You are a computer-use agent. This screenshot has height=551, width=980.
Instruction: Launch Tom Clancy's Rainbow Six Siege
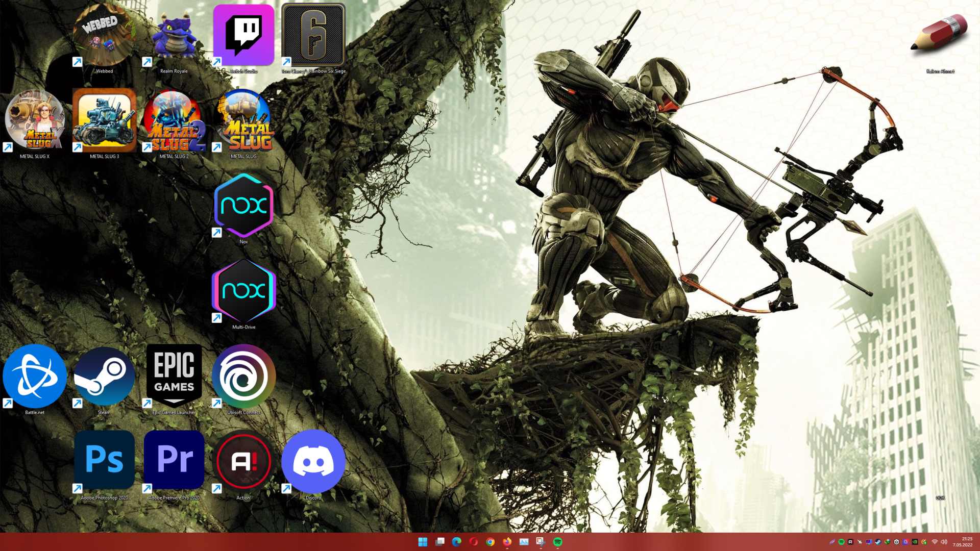click(313, 36)
